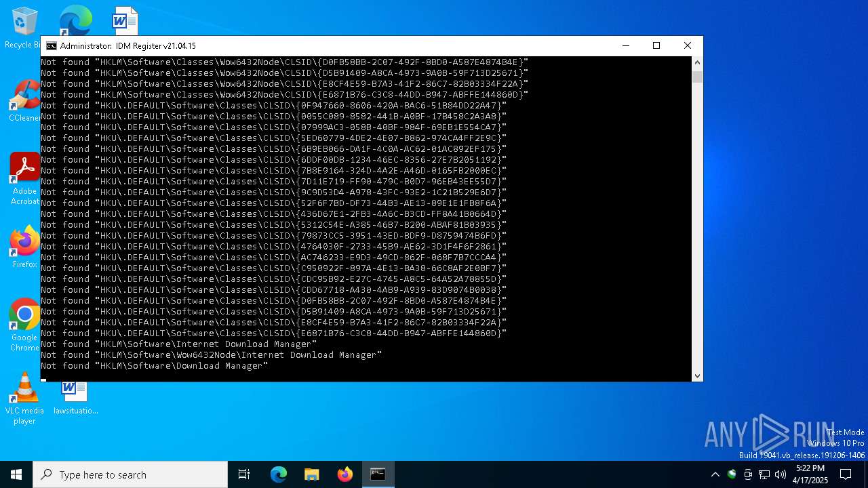Open the notification center icon
The image size is (868, 488).
pyautogui.click(x=846, y=474)
